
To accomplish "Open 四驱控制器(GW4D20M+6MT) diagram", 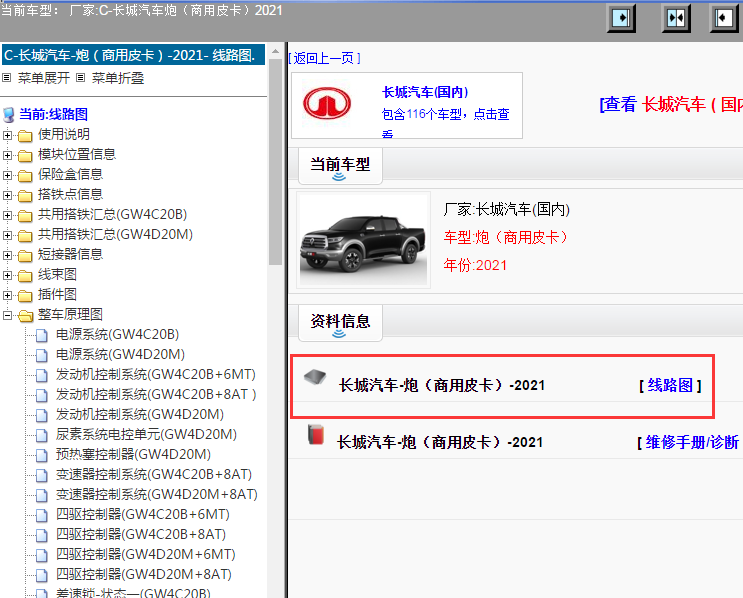I will (146, 554).
